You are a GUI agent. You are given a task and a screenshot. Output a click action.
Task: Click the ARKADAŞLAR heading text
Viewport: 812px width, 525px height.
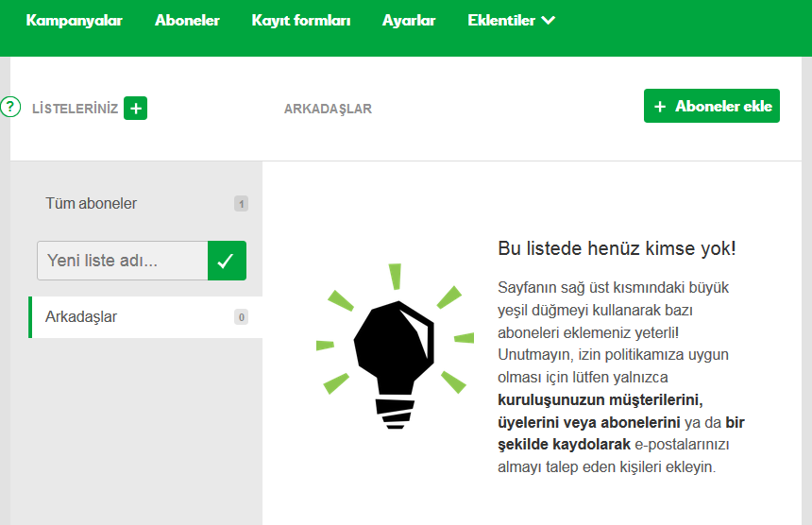(x=328, y=109)
